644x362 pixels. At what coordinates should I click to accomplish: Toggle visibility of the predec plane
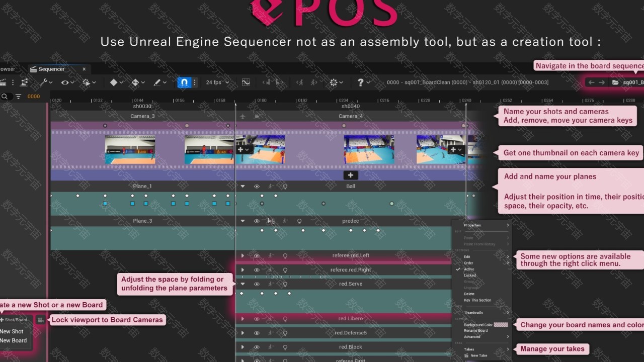coord(257,221)
